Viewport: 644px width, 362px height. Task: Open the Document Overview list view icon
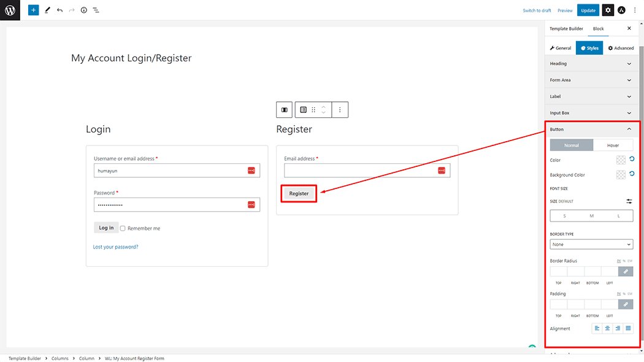[x=96, y=10]
